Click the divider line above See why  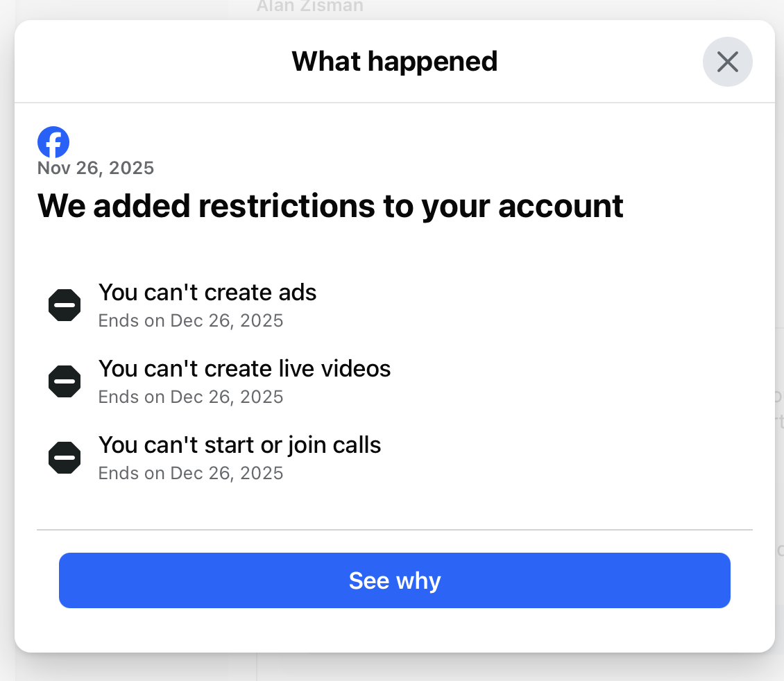pos(394,530)
